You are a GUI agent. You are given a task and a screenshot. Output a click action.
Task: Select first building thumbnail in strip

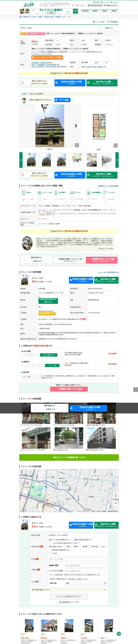[31, 160]
